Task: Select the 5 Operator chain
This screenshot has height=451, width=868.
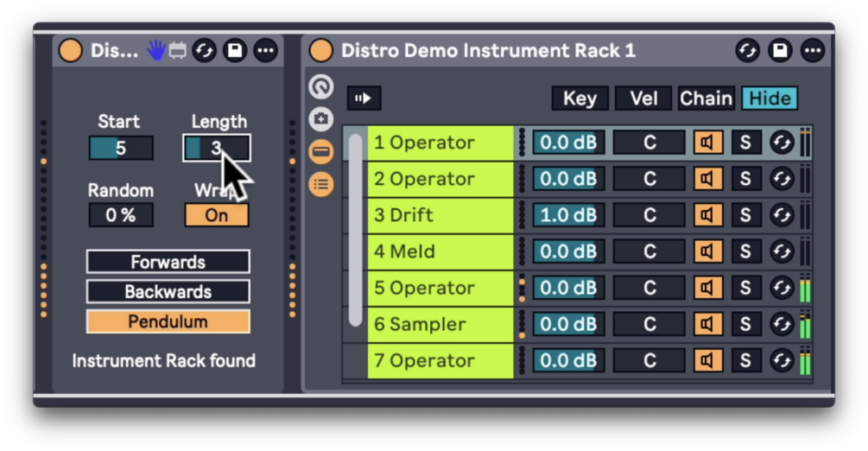Action: click(x=440, y=288)
